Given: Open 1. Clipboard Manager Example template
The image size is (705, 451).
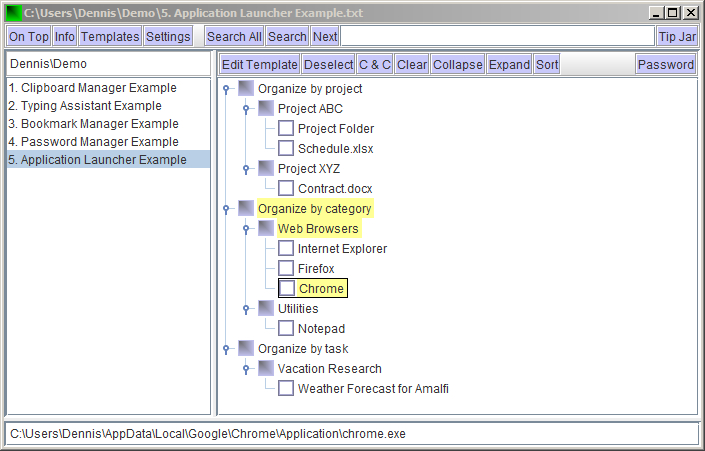Looking at the screenshot, I should coord(108,88).
